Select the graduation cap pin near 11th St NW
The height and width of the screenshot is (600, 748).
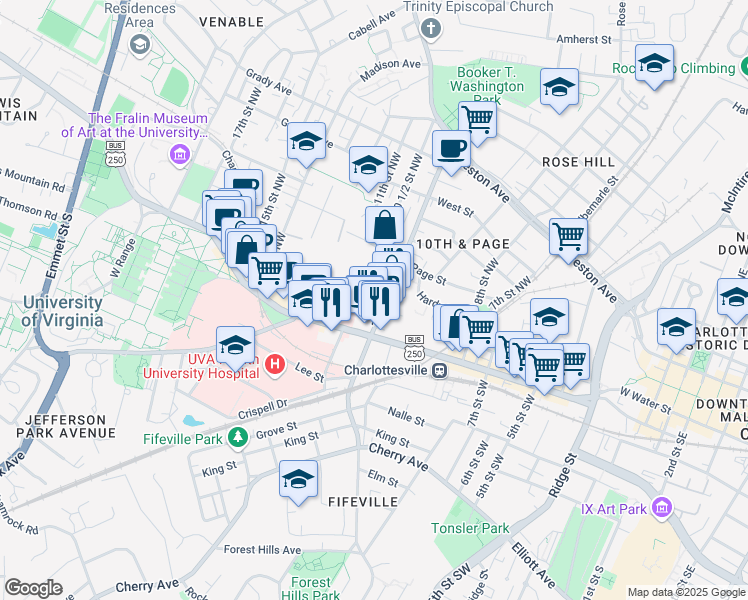click(368, 166)
